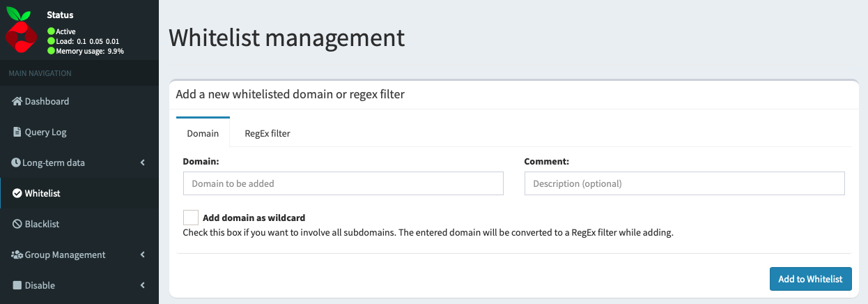Focus the Domain to be added field
This screenshot has width=868, height=304.
click(343, 183)
